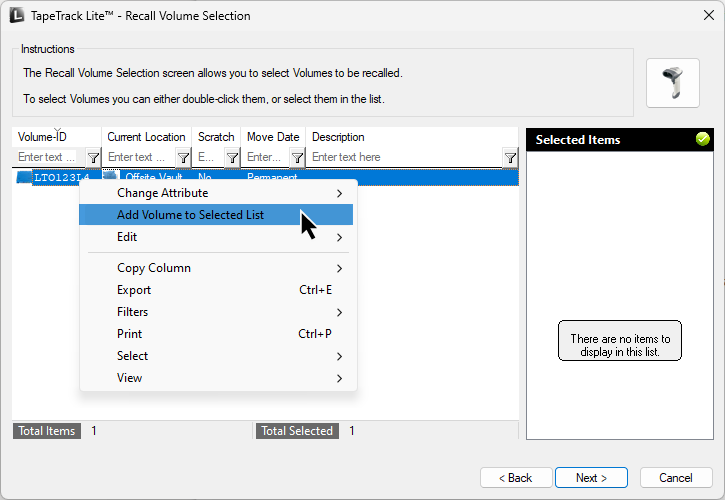Open the Edit submenu entry
The height and width of the screenshot is (502, 725).
[x=216, y=237]
